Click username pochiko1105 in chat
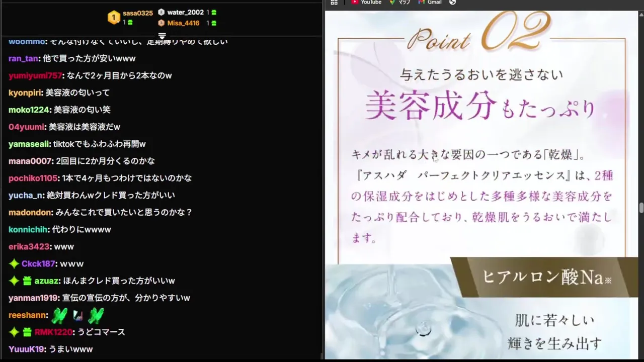The image size is (644, 362). [33, 178]
